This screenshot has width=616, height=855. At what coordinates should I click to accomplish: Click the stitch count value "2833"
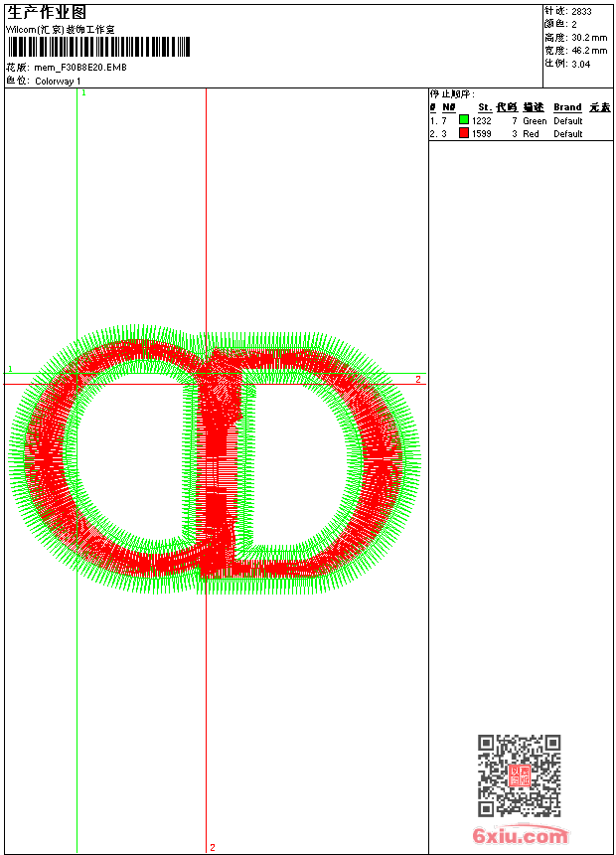[581, 12]
